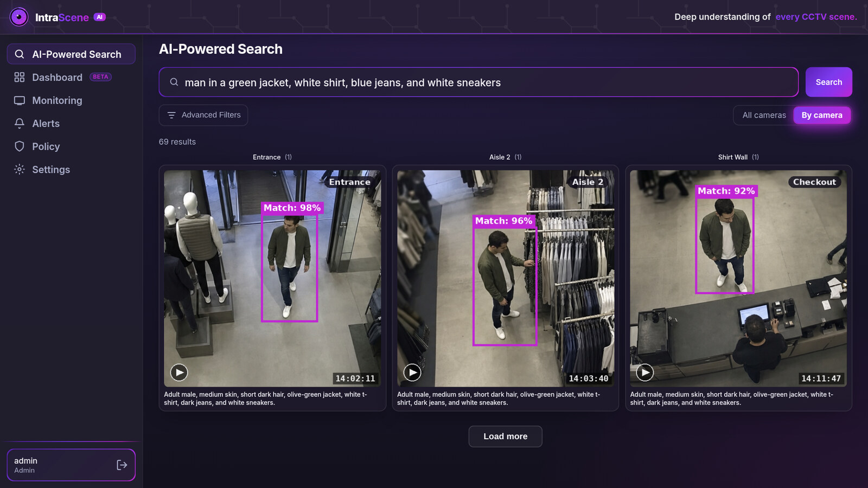Click the Match: 92% detection label
The image size is (868, 488).
[726, 191]
